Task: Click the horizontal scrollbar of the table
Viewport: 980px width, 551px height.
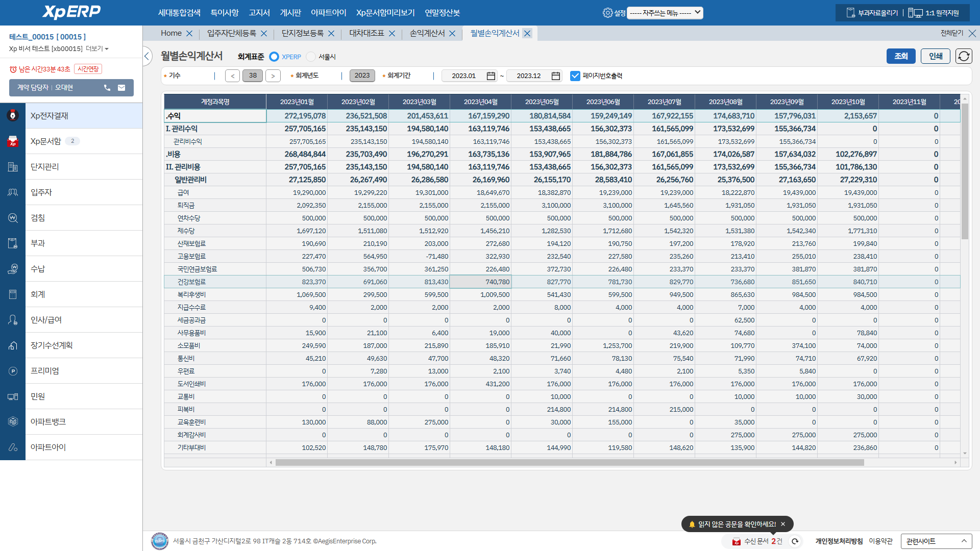Action: [569, 463]
